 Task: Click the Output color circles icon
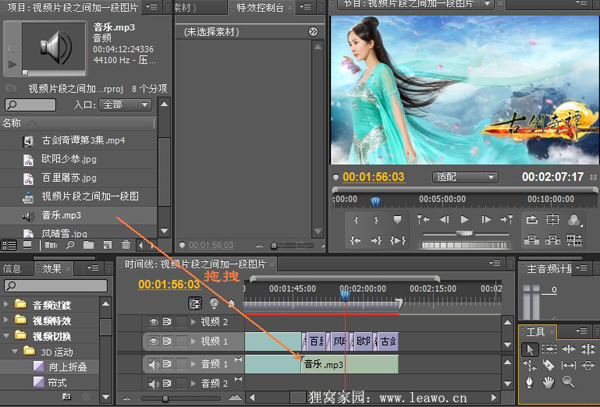point(574,220)
